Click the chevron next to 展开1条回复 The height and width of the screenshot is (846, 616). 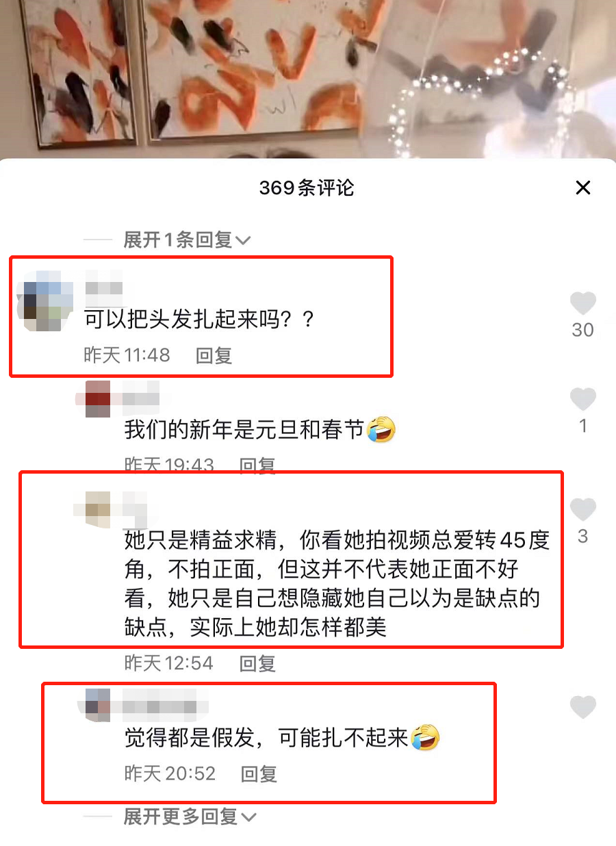(x=243, y=241)
